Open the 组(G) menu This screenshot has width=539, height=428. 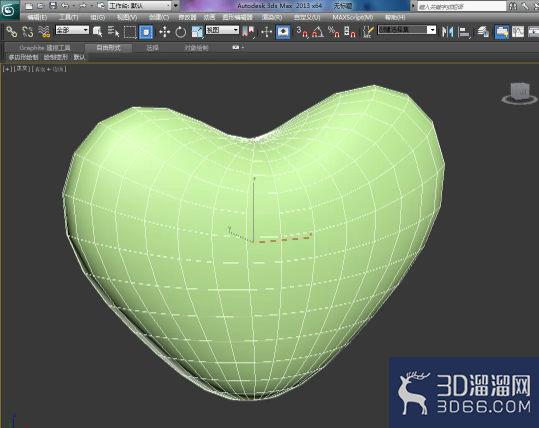coord(98,17)
